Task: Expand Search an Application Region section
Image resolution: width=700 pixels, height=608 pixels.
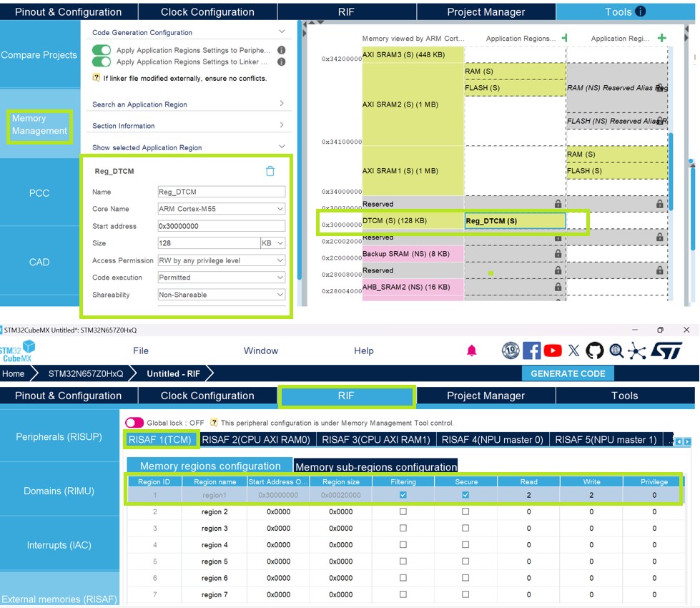Action: click(282, 103)
